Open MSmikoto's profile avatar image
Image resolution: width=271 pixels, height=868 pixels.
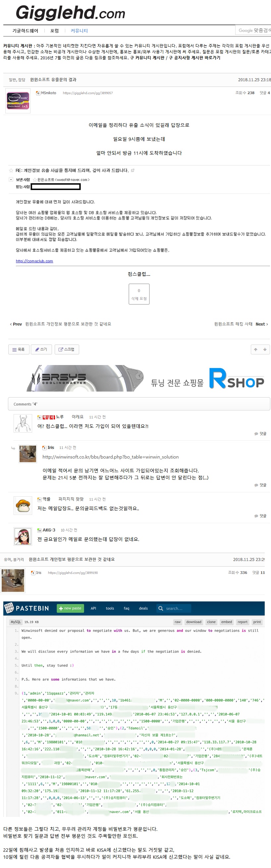click(18, 101)
